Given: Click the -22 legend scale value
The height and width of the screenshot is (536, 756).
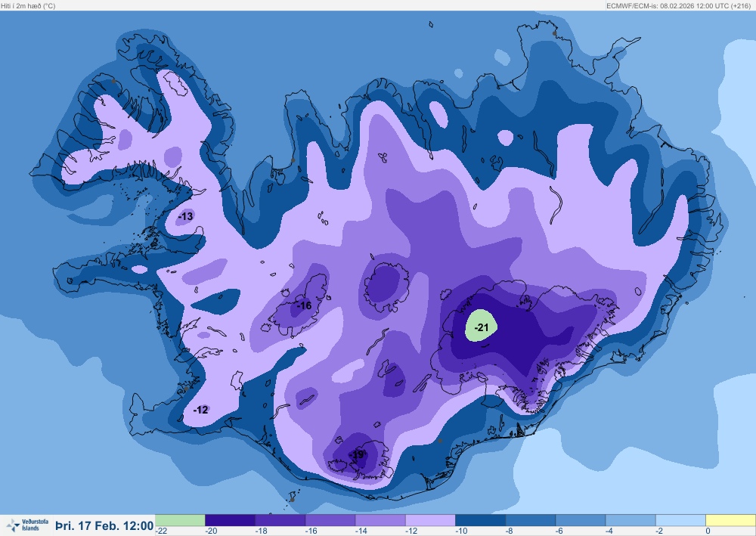Looking at the screenshot, I should click(x=161, y=531).
